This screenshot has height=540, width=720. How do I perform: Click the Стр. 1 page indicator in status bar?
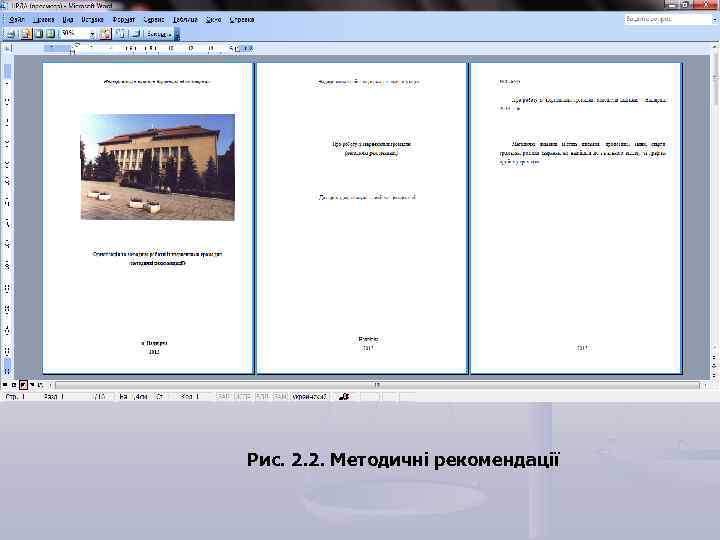(16, 396)
